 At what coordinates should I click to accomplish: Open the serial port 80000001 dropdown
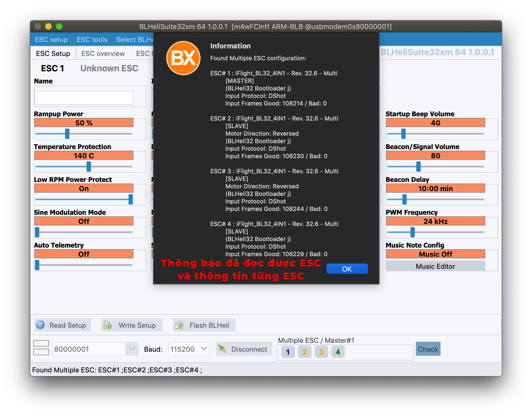[x=132, y=349]
